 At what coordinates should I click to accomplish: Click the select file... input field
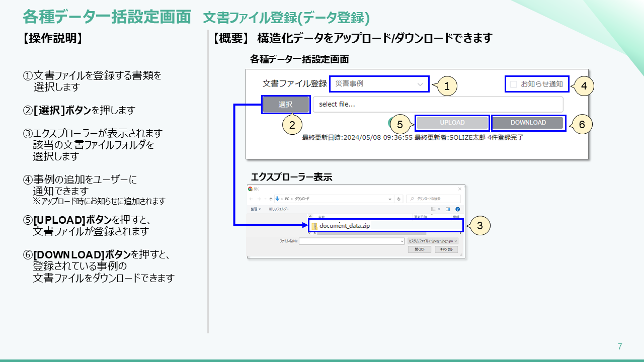pos(438,105)
